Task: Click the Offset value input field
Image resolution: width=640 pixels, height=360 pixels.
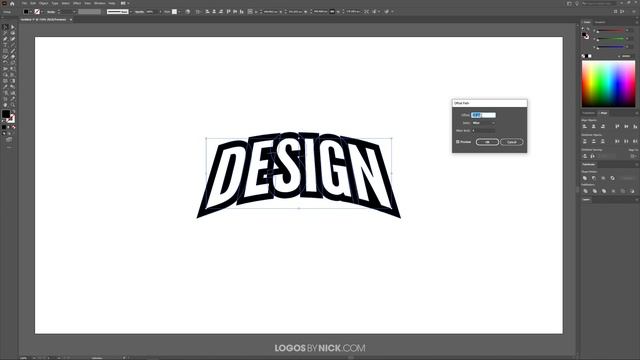Action: (484, 115)
